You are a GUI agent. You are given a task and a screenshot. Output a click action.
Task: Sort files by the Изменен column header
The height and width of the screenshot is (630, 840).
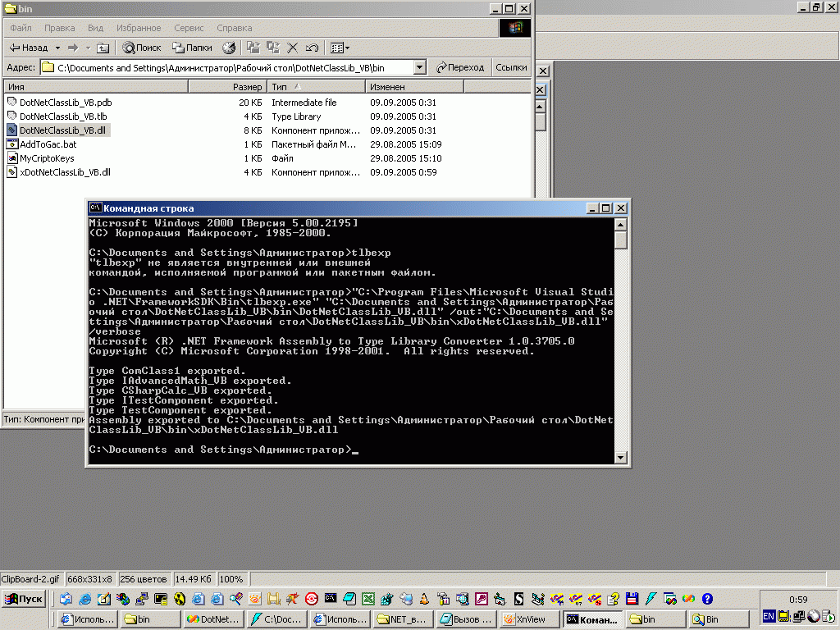pyautogui.click(x=414, y=87)
